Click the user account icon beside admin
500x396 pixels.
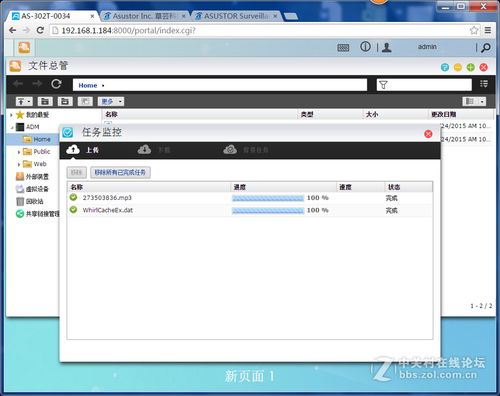pos(387,47)
